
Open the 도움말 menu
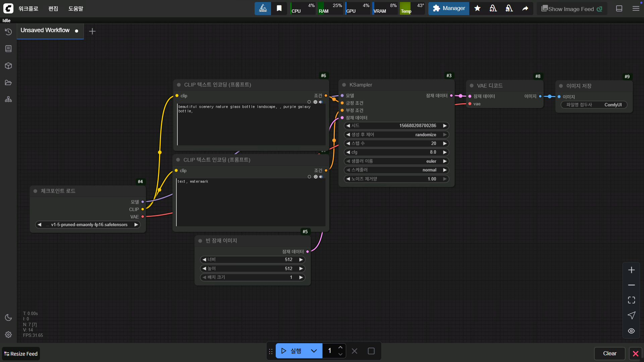tap(75, 8)
